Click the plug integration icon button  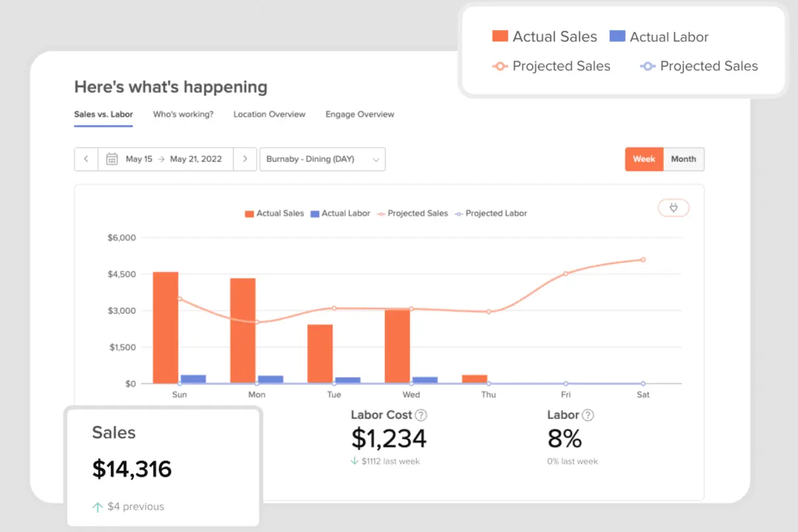(674, 208)
